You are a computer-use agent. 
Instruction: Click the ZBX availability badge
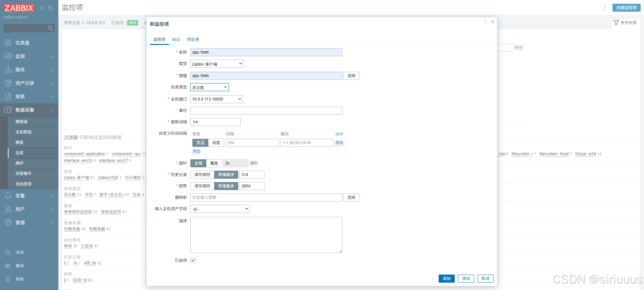point(133,23)
